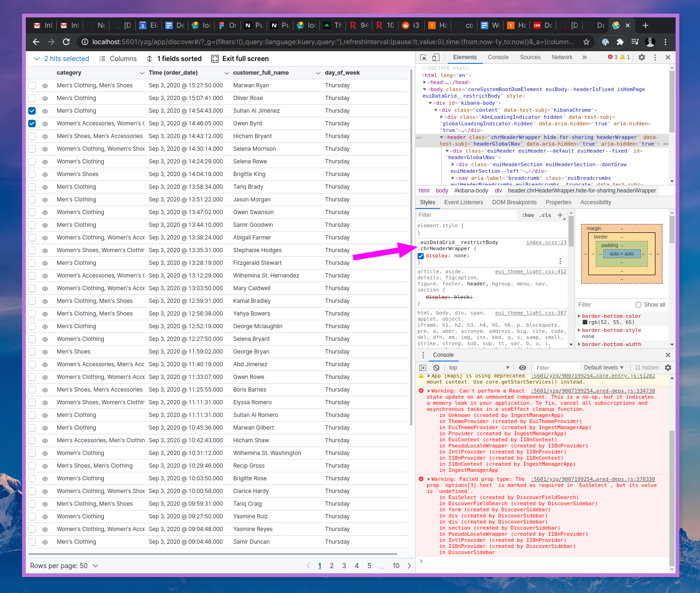Click the rgb(52, 55, 65) color swatch
This screenshot has width=700, height=593.
coord(585,323)
